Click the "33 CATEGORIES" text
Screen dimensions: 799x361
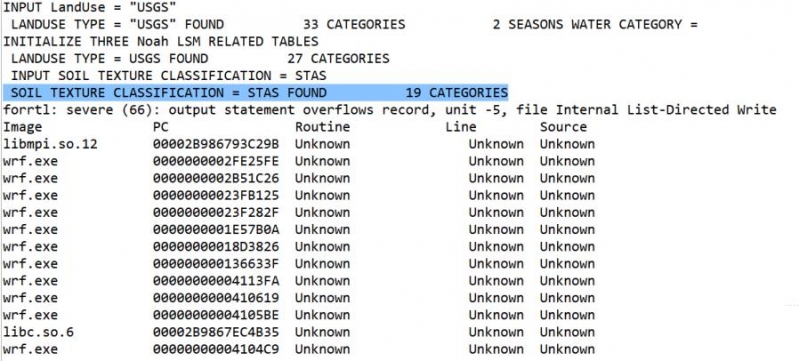click(x=354, y=24)
